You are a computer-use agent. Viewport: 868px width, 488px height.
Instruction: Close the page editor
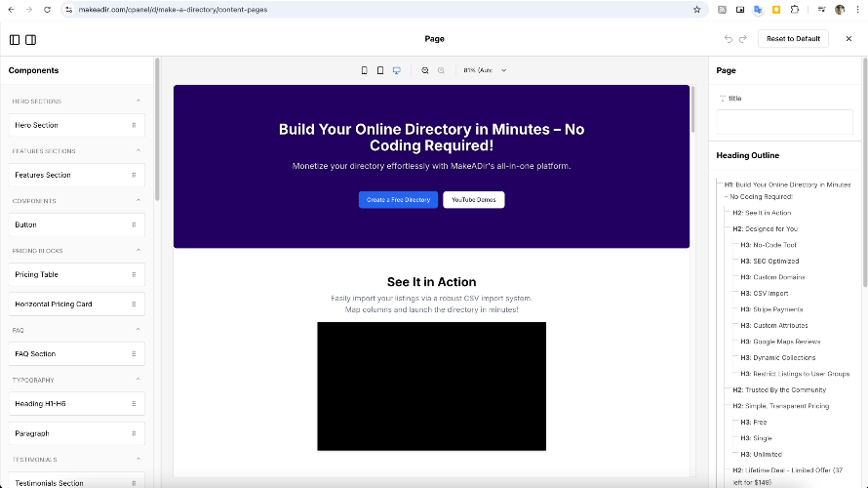click(848, 39)
